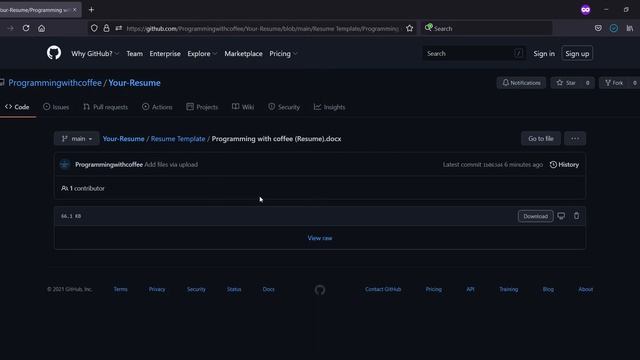The image size is (640, 360).
Task: Click the ProgrammingWithcoffee commit author name
Action: pyautogui.click(x=109, y=164)
